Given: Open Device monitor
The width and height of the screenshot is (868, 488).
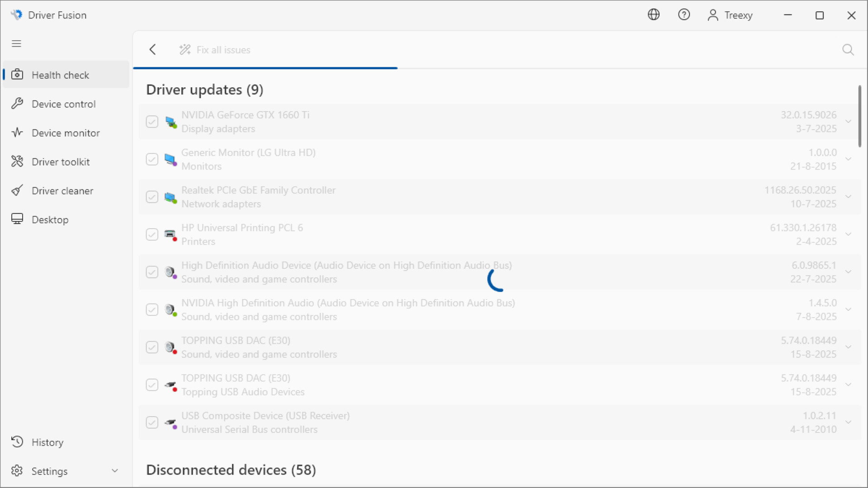Looking at the screenshot, I should click(x=66, y=132).
